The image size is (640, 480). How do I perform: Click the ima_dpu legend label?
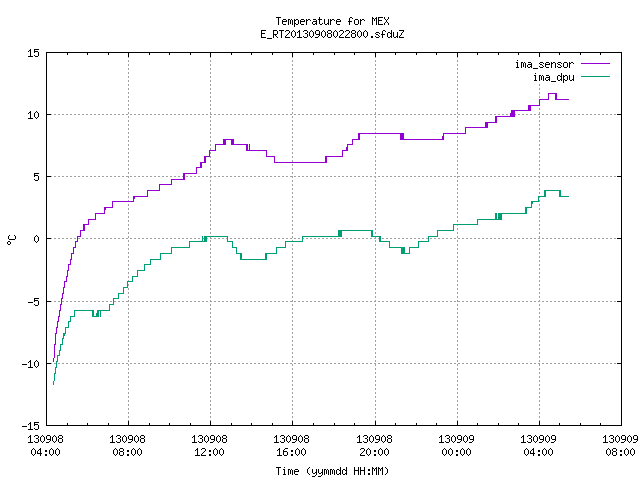tap(553, 77)
